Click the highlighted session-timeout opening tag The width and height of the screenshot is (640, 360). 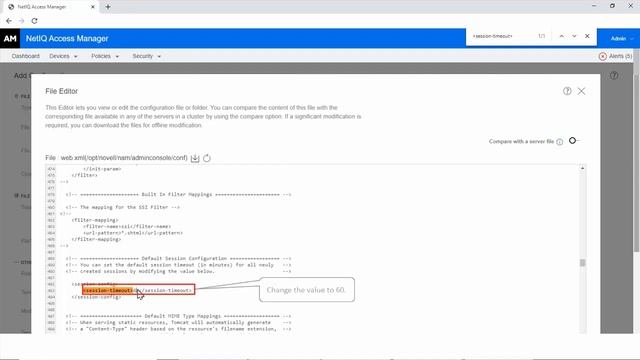click(108, 290)
